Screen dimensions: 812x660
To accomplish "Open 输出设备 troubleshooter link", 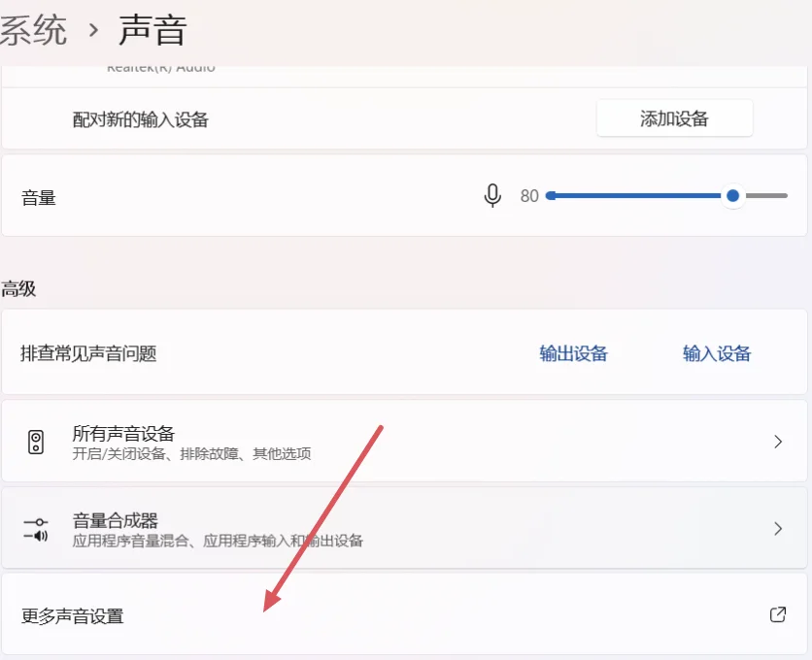I will coord(572,352).
